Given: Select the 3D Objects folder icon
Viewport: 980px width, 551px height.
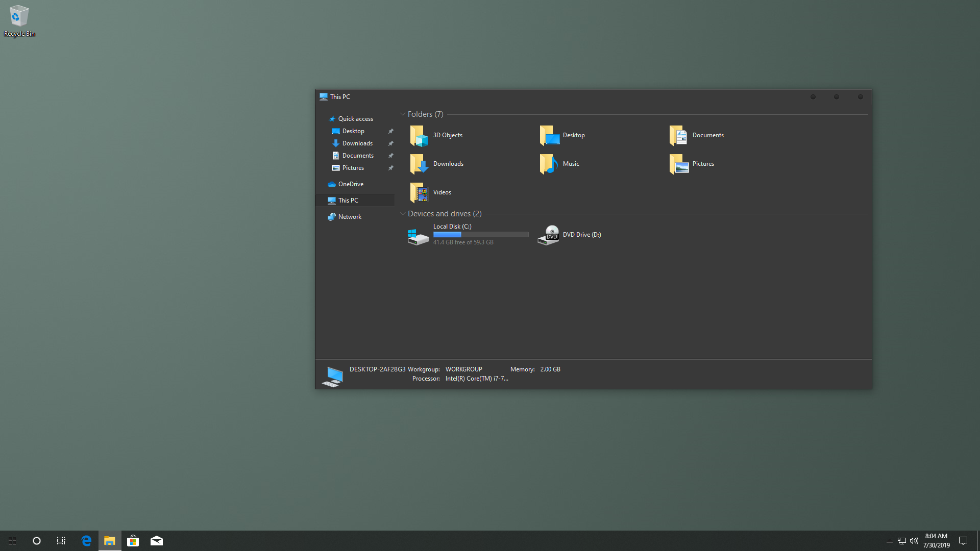Looking at the screenshot, I should click(419, 136).
